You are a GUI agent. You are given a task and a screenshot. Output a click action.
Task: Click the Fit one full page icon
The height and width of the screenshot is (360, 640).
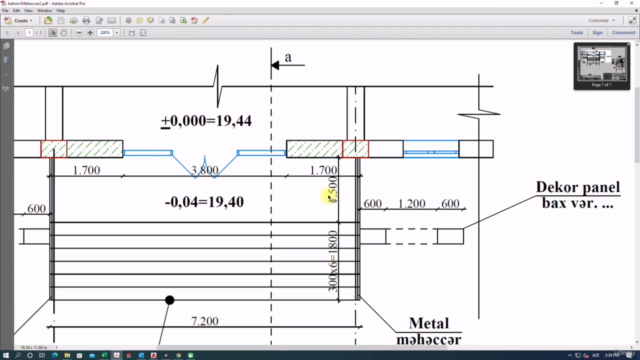pyautogui.click(x=143, y=33)
